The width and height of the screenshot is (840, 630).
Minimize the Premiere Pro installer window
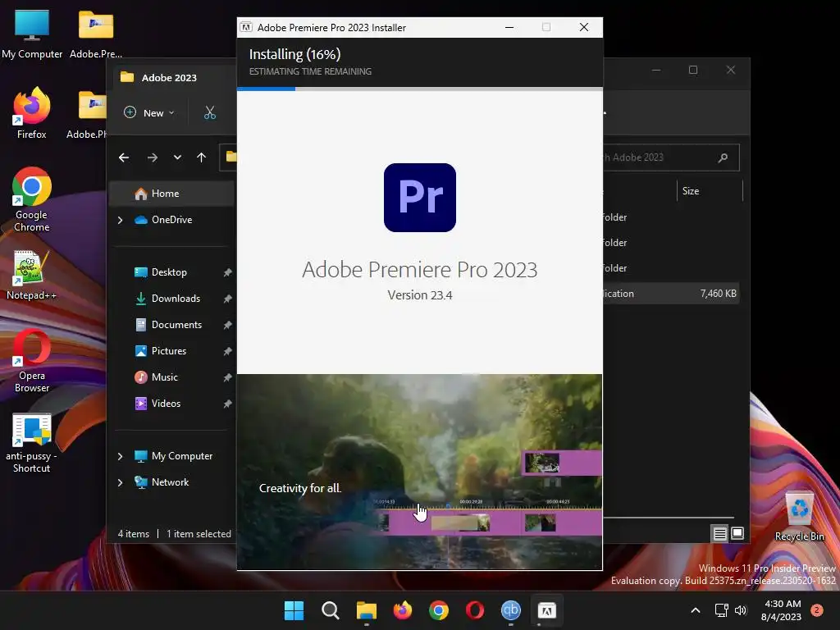click(509, 27)
